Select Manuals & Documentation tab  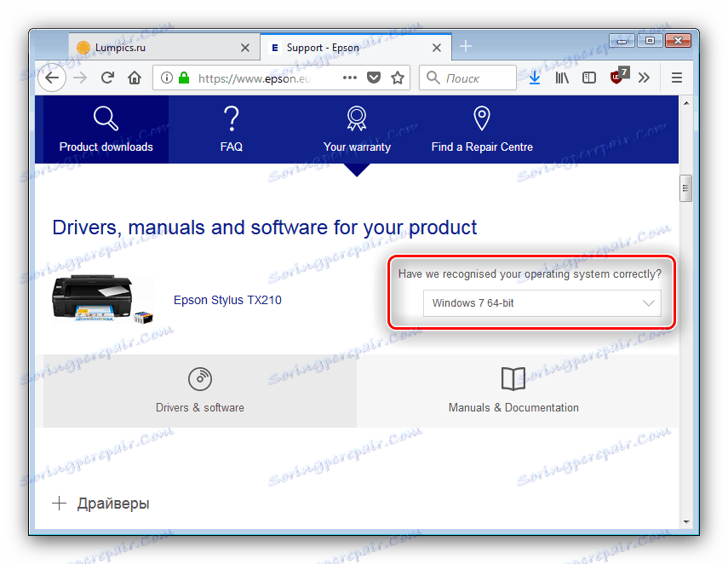(x=513, y=391)
